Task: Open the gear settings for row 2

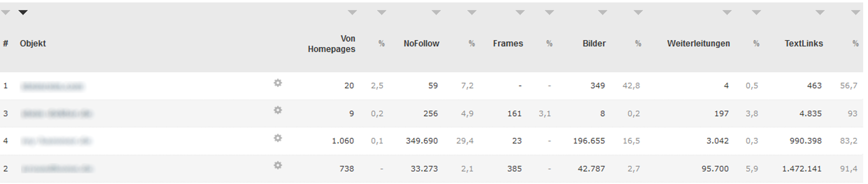Action: (x=278, y=166)
